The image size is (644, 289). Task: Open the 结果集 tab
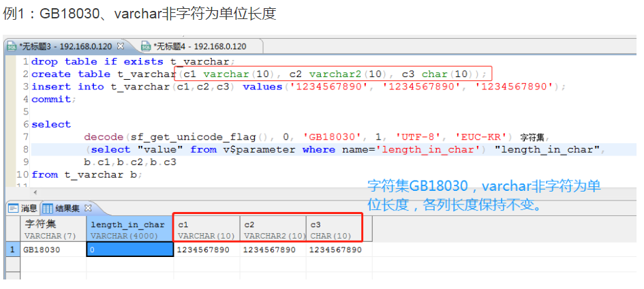[67, 209]
